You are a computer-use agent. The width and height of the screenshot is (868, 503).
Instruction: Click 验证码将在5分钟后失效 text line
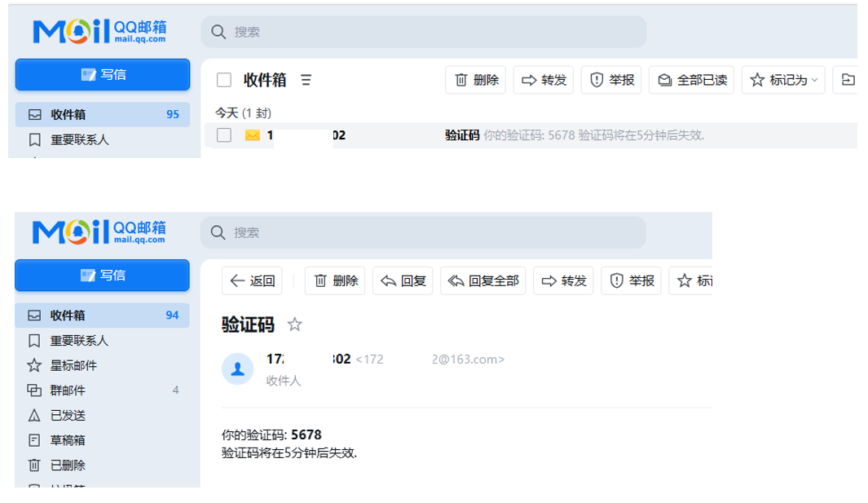(289, 453)
